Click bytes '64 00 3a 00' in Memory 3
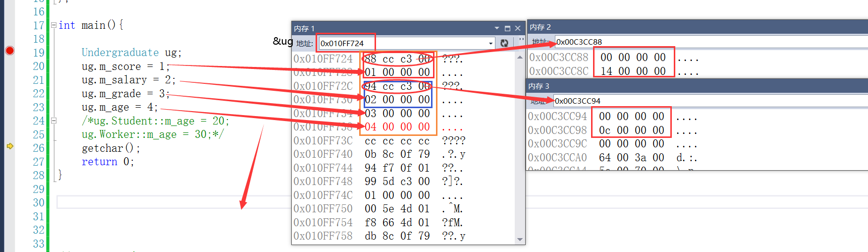Screen dimensions: 868x252 [x=632, y=158]
